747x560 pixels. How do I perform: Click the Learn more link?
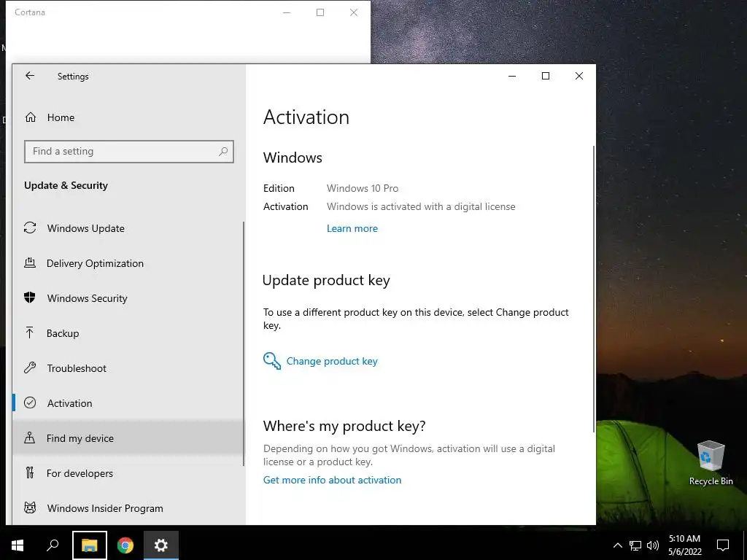352,228
